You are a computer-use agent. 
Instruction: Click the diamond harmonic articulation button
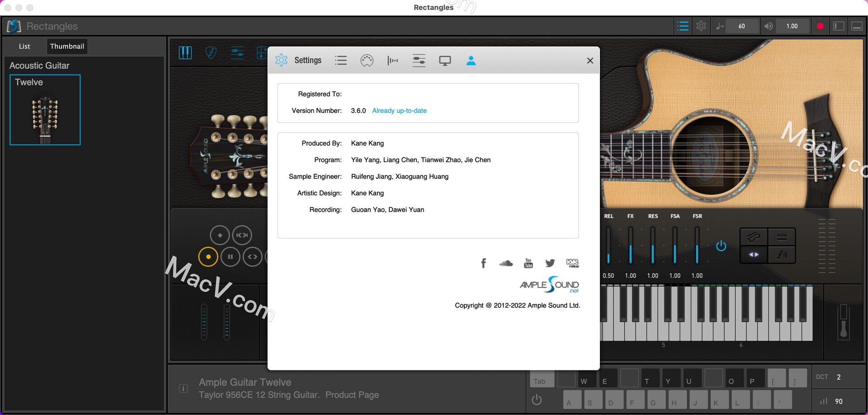(x=220, y=235)
